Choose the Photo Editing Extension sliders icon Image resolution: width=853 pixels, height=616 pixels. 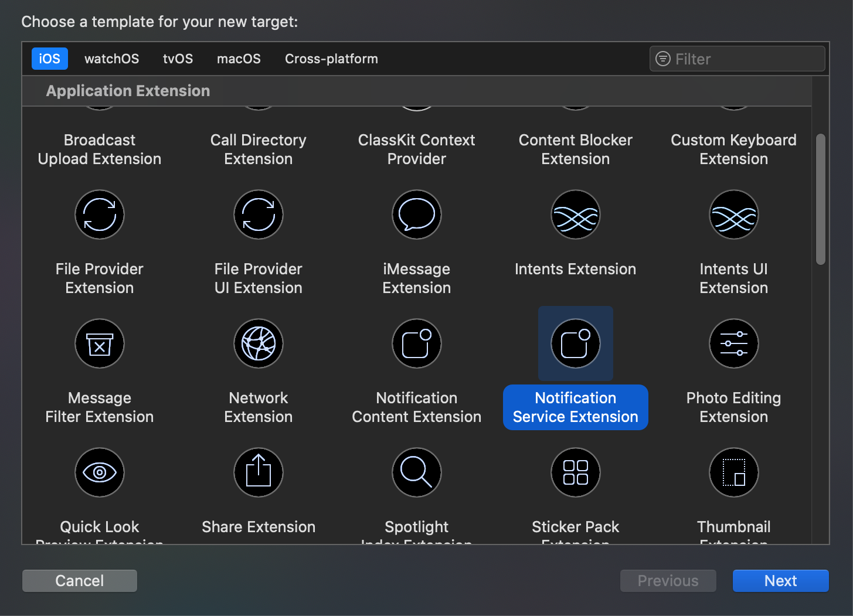pos(734,343)
